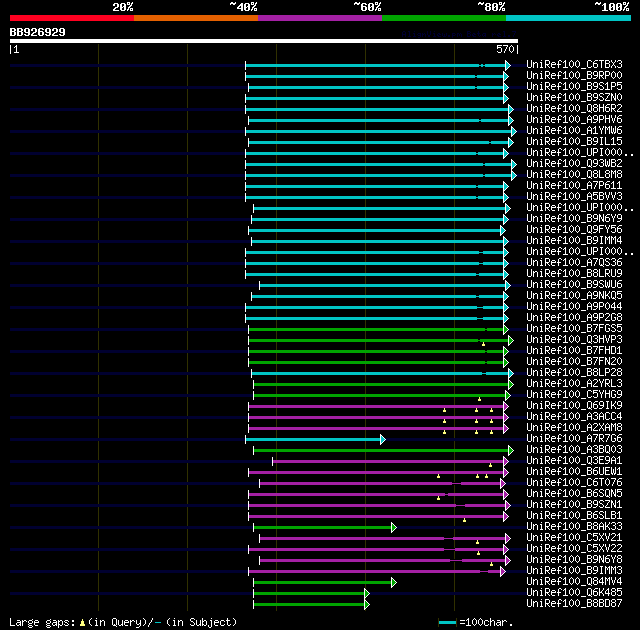Image resolution: width=640 pixels, height=630 pixels.
Task: Click the short green alignment bar for B8AK33
Action: coord(325,528)
